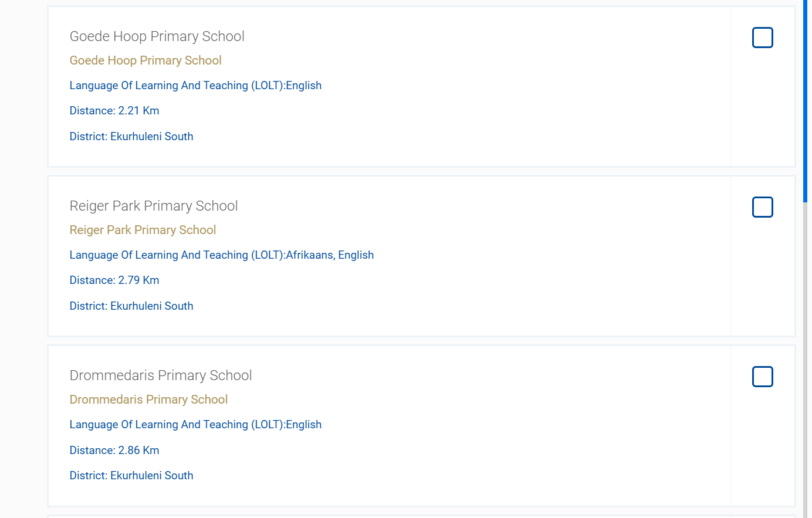The height and width of the screenshot is (518, 812).
Task: Select the Distance: 2.86 Km text
Action: click(x=114, y=451)
